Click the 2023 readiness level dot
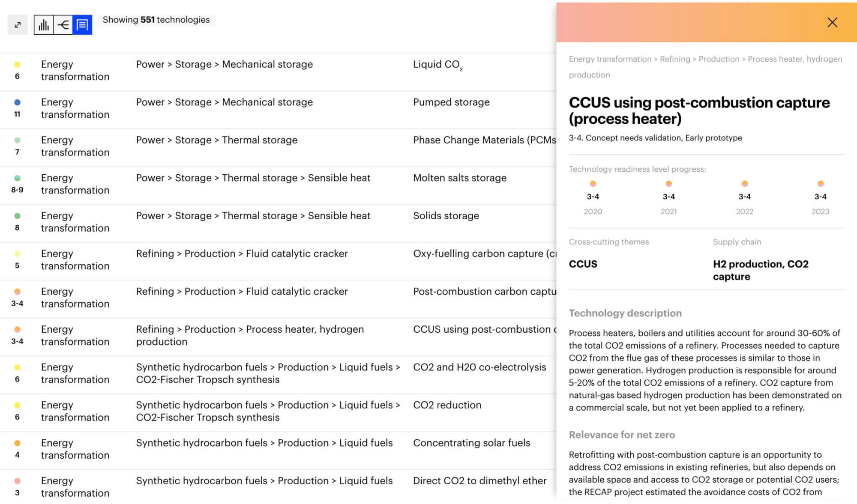Screen dimensions: 857x504 point(820,184)
